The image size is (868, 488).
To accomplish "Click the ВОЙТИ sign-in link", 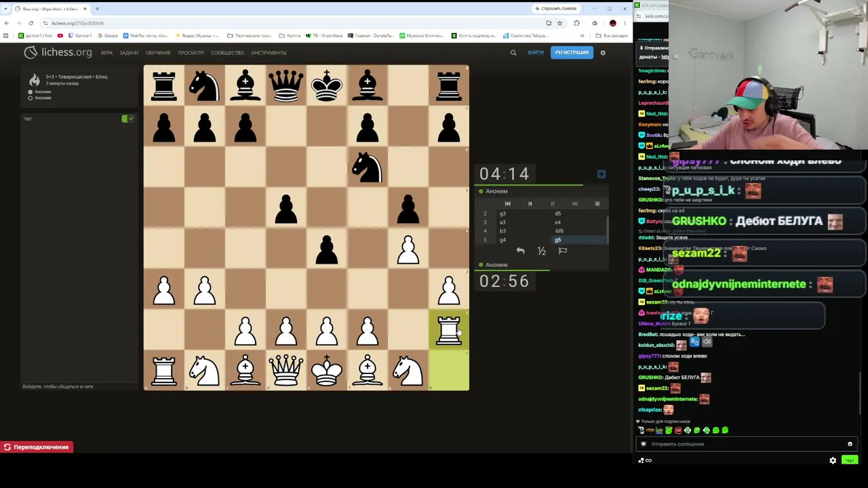I will tap(536, 53).
